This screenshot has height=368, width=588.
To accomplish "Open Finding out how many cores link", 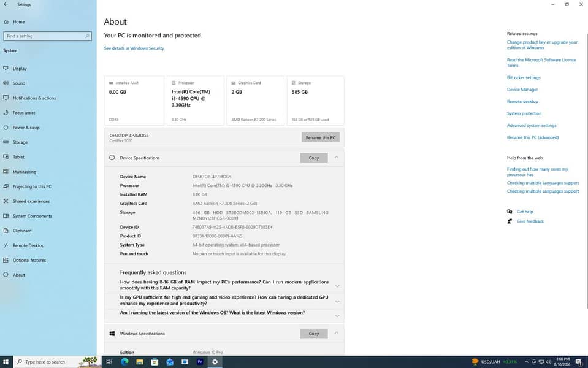I will point(537,172).
